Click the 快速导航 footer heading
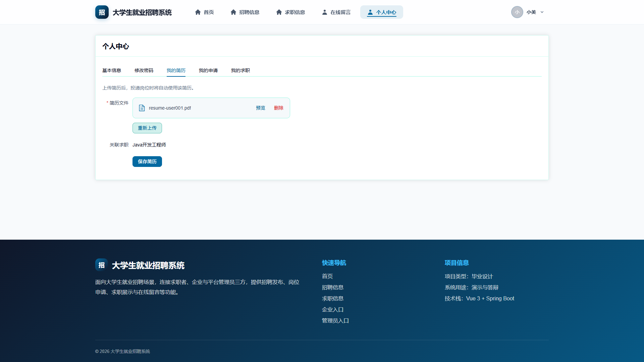The image size is (644, 362). click(334, 263)
